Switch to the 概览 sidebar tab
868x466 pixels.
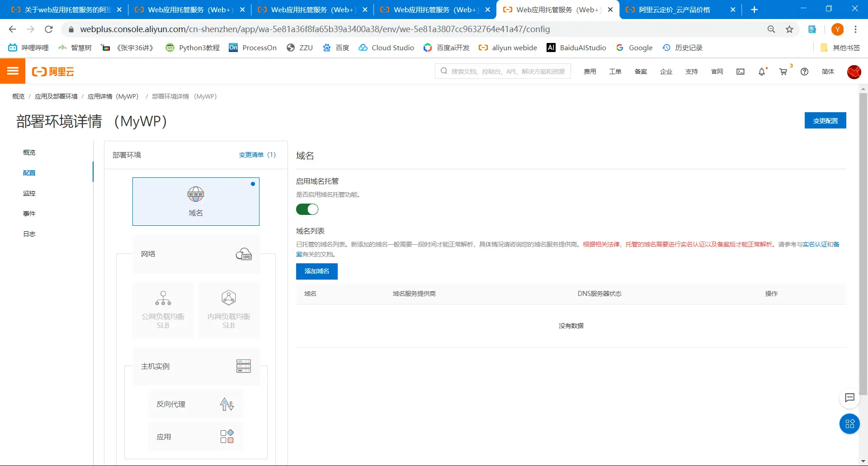click(x=29, y=152)
